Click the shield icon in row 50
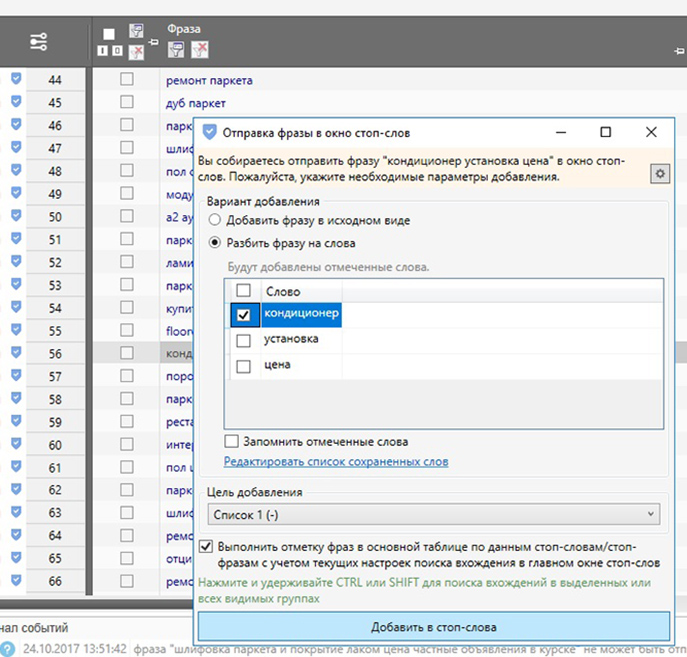Viewport: 687px width, 657px height. click(x=16, y=215)
